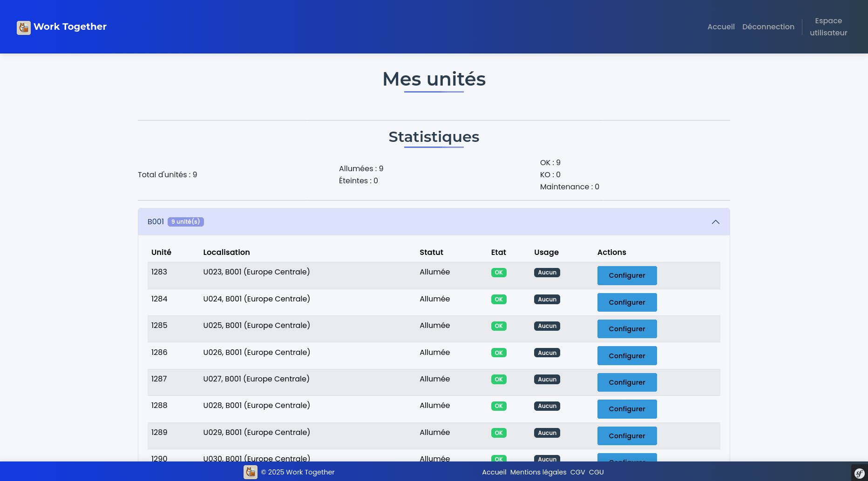Click location U028, B001 (Europe Centrale)
This screenshot has height=481, width=868.
point(257,406)
